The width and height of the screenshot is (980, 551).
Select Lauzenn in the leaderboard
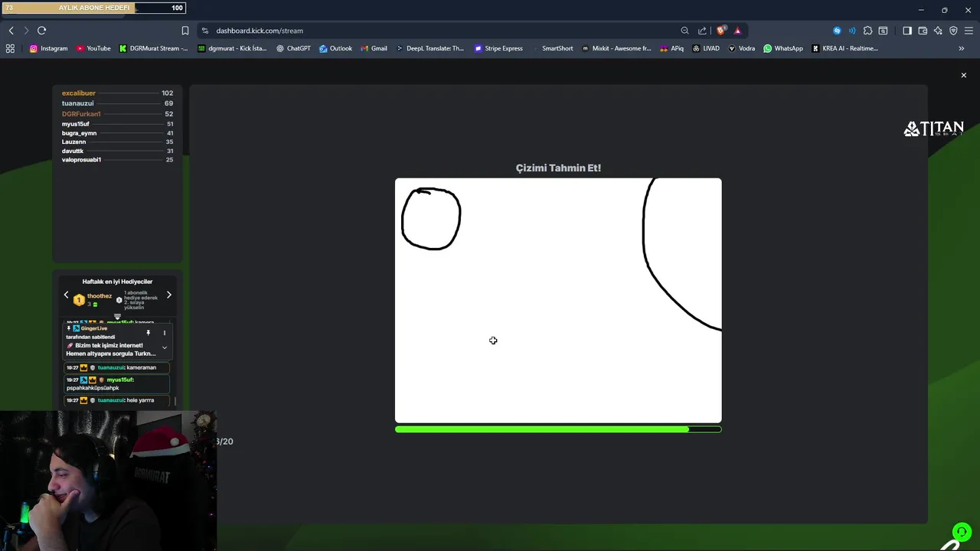click(x=73, y=142)
